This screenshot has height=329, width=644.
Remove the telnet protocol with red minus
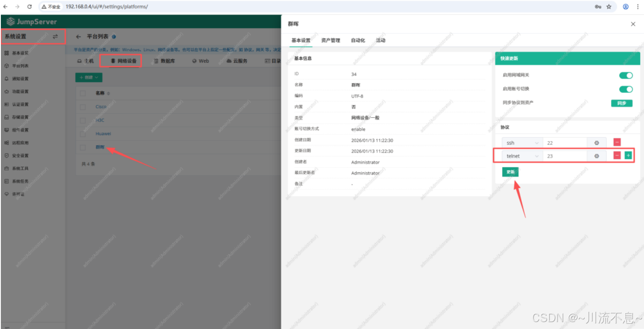pos(617,155)
